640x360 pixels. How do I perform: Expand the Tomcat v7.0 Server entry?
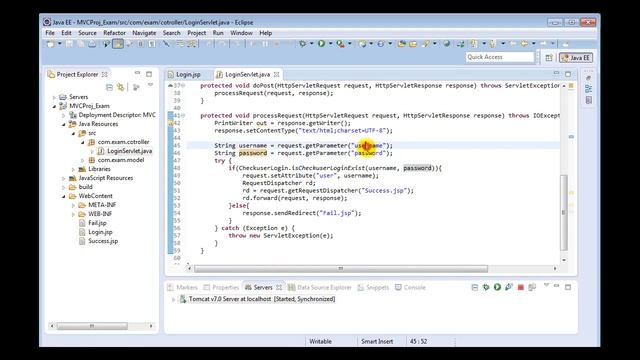pos(173,299)
